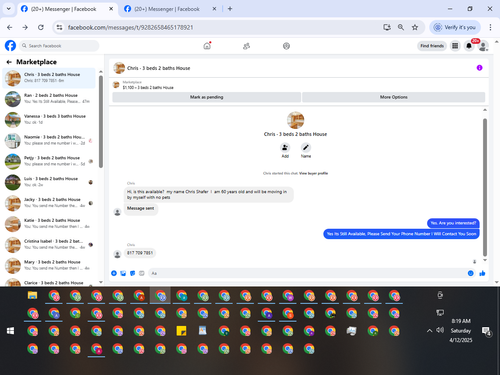Click the message thread scrollbar

tap(485, 187)
